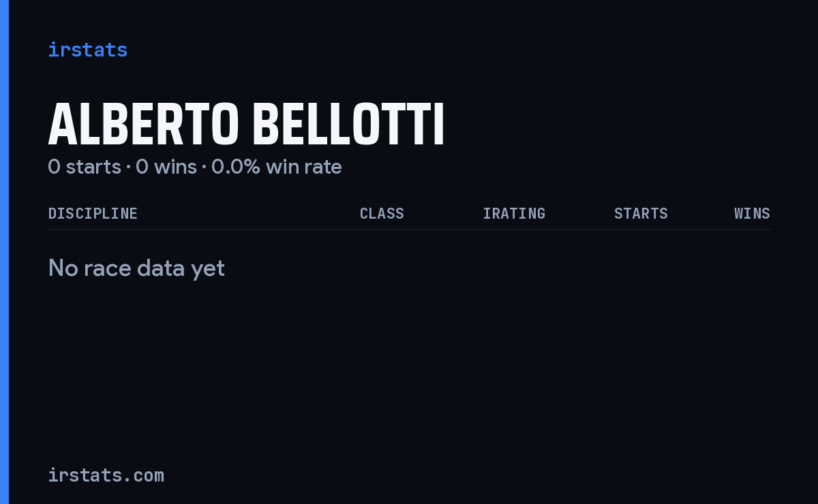Screen dimensions: 818x504
Task: Open the irstats.com footer link
Action: click(106, 475)
